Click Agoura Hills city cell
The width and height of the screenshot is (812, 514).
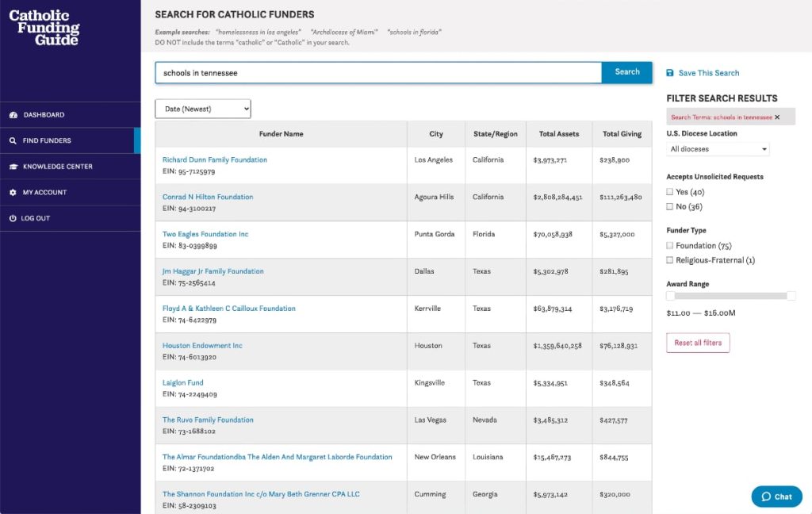click(434, 197)
